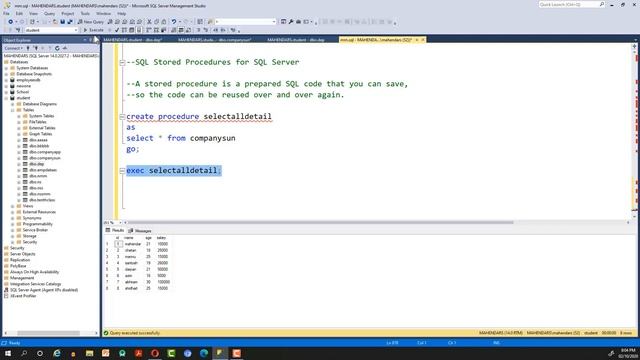Screen dimensions: 640x360
Task: Expand the System Databases node
Action: [x=6, y=68]
